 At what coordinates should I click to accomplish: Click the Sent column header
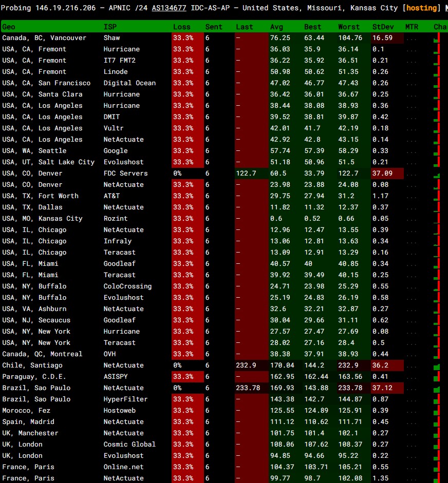click(214, 27)
